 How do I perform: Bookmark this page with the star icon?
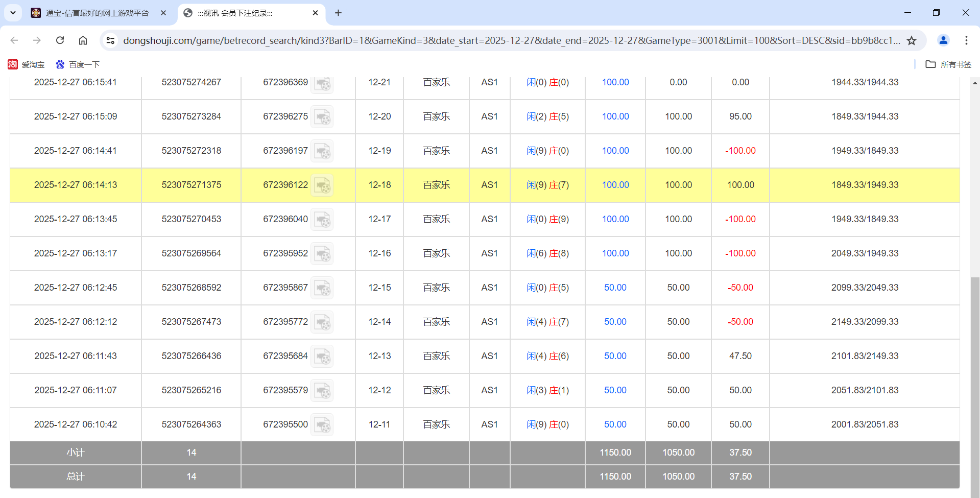click(912, 40)
